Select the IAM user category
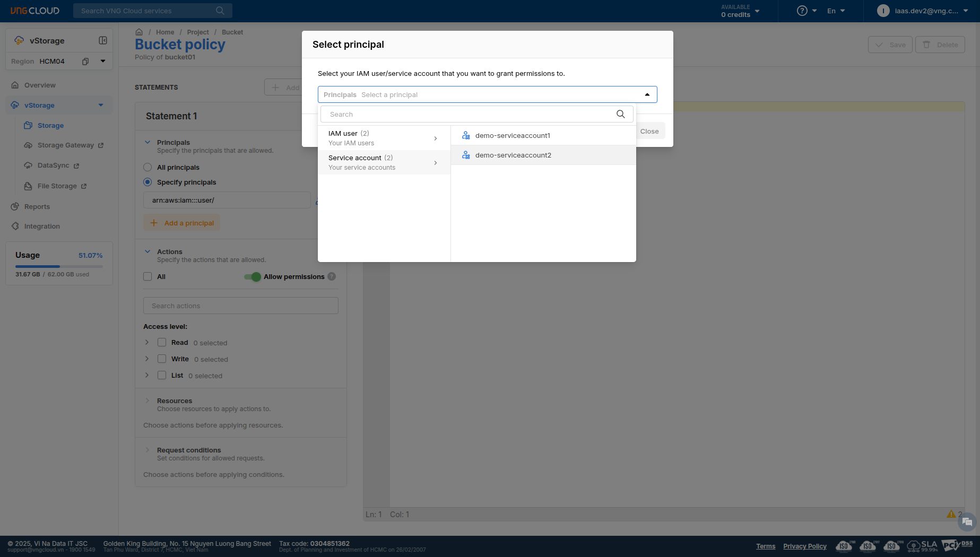The height and width of the screenshot is (557, 980). click(x=384, y=138)
